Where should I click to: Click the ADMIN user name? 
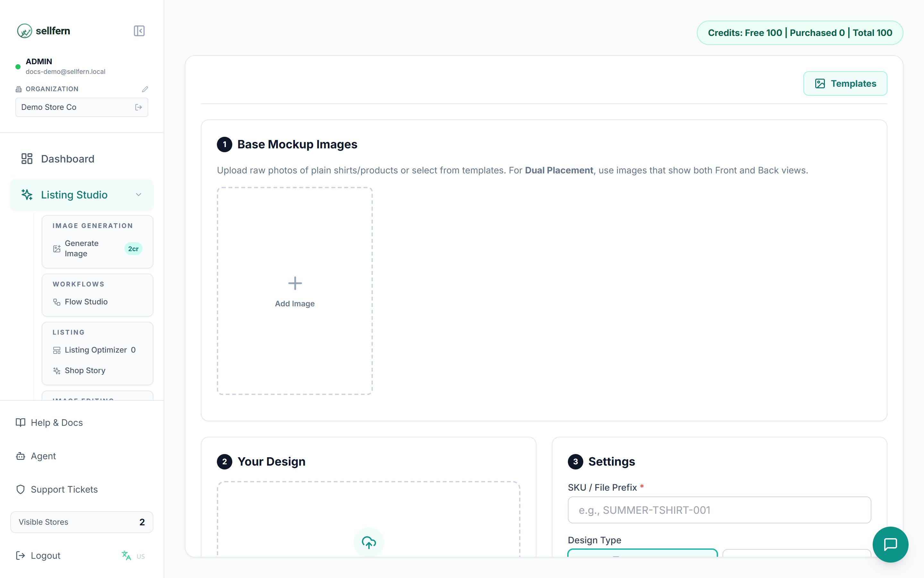[39, 62]
